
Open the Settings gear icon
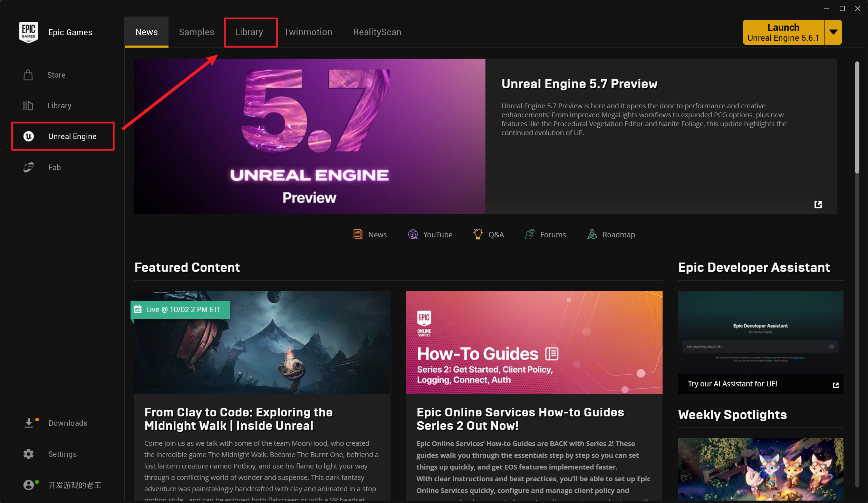(x=29, y=454)
